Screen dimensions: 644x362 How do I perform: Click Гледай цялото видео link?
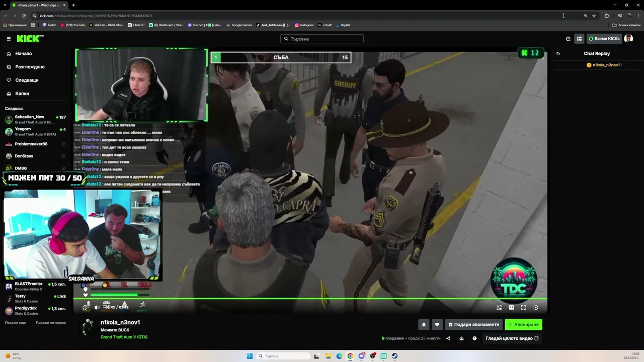click(512, 338)
